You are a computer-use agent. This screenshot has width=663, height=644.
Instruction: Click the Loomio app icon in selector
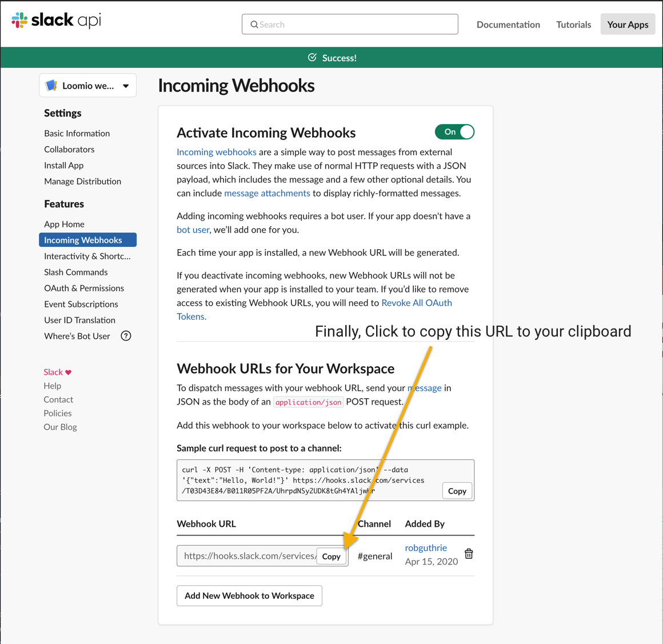click(51, 85)
